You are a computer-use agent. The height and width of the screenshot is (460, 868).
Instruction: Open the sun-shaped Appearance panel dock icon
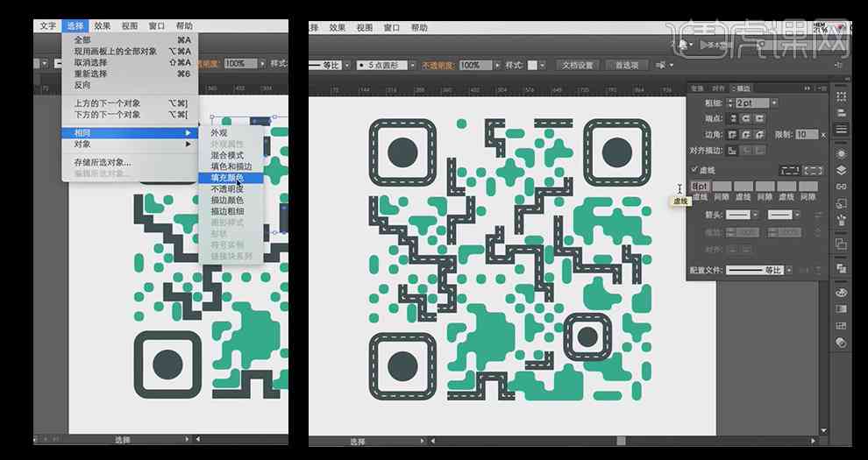[x=841, y=153]
